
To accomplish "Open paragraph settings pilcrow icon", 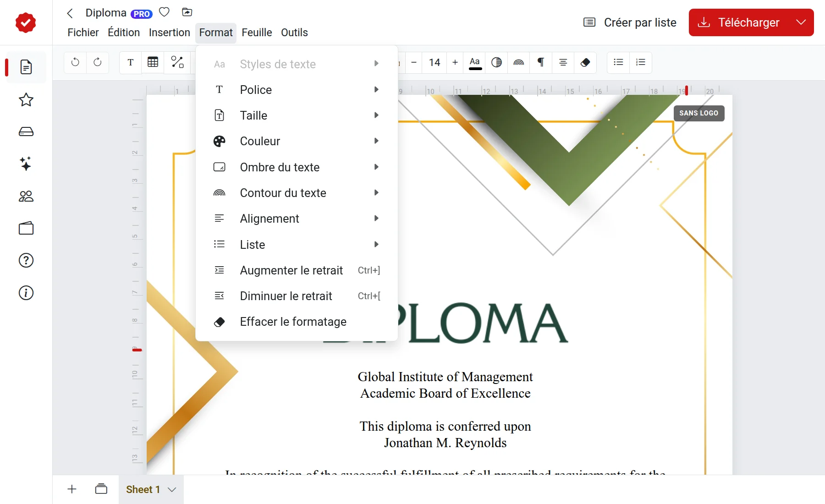I will 541,62.
